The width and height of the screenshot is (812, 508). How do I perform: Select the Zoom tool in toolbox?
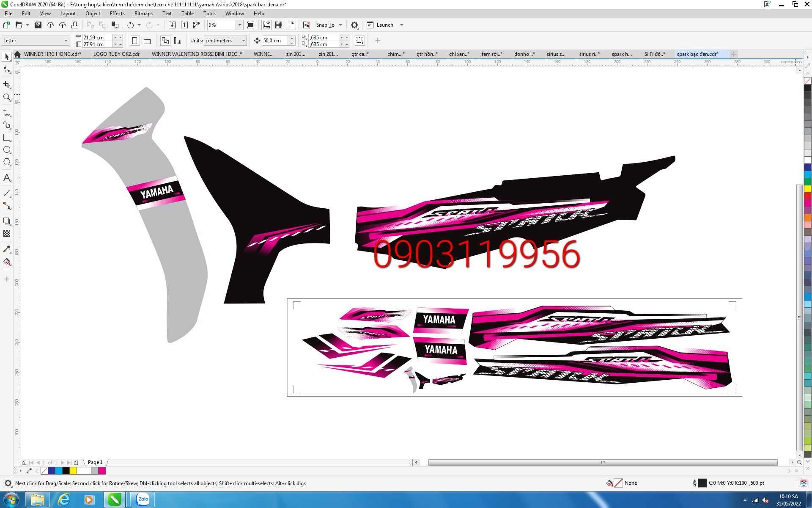tap(7, 97)
